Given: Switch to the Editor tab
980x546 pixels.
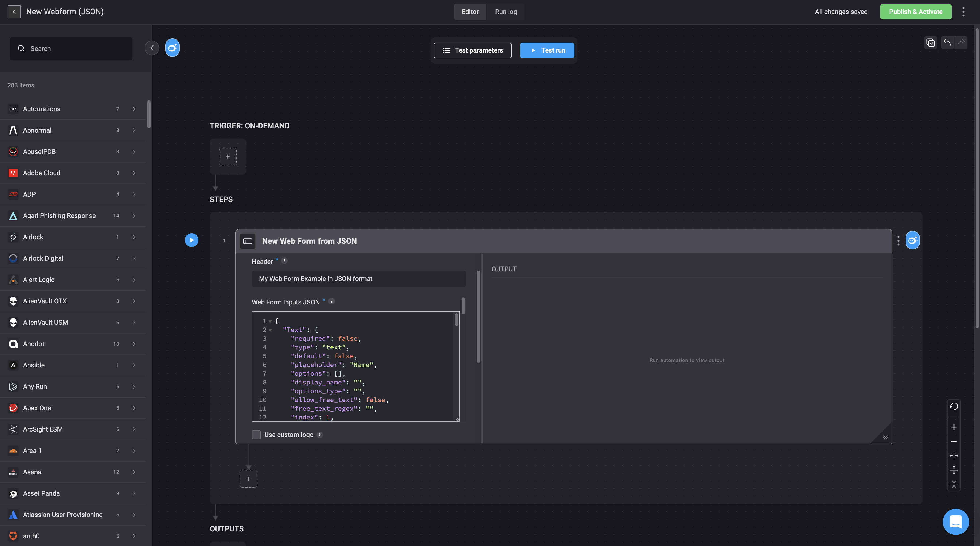Looking at the screenshot, I should [470, 12].
